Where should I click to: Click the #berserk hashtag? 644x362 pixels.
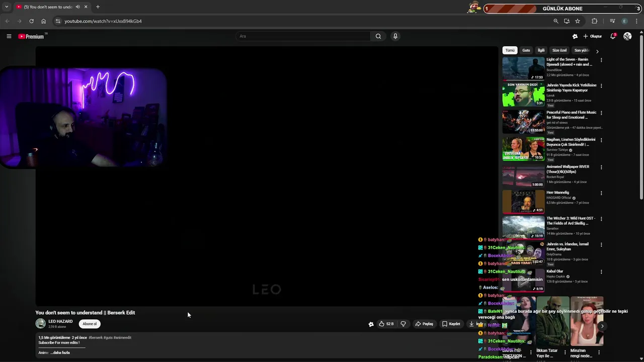click(x=96, y=338)
